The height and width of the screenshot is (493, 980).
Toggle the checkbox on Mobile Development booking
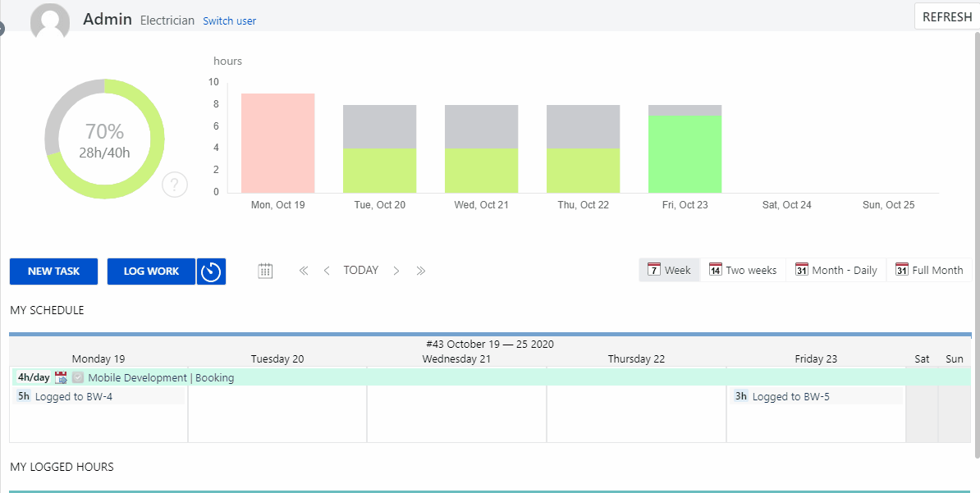pyautogui.click(x=77, y=377)
